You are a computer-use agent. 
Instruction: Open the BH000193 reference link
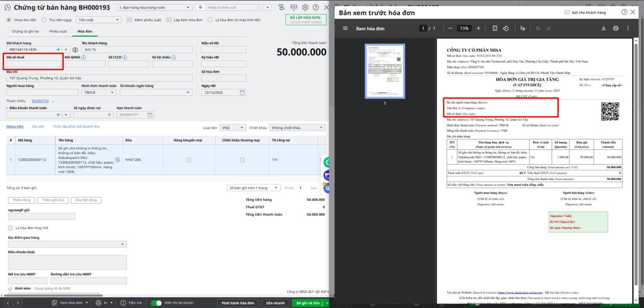(x=40, y=101)
